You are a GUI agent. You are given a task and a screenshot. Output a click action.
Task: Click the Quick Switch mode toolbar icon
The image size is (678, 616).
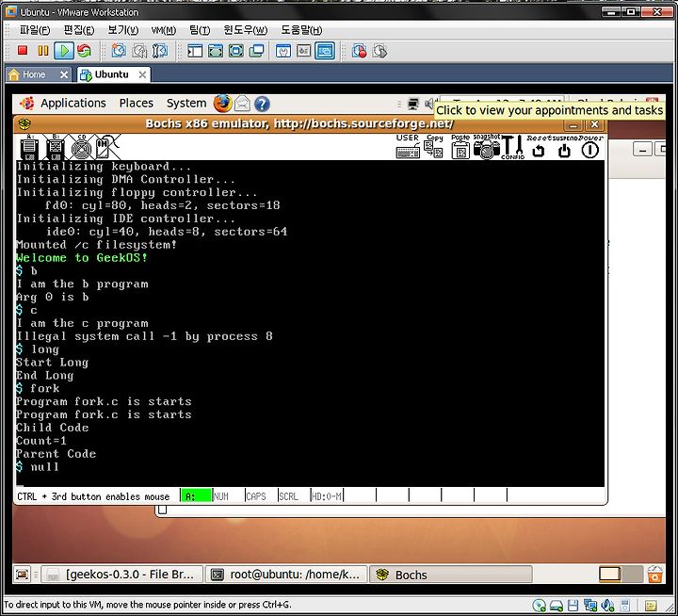216,51
